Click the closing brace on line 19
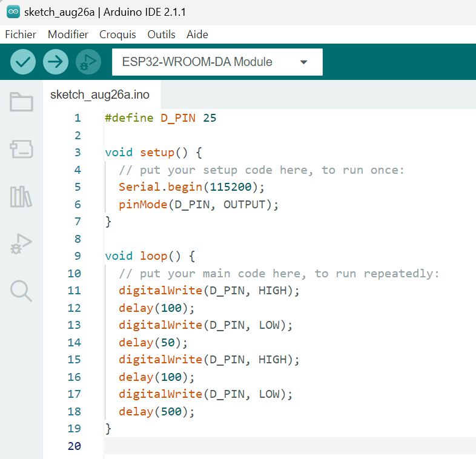This screenshot has width=476, height=459. [108, 429]
